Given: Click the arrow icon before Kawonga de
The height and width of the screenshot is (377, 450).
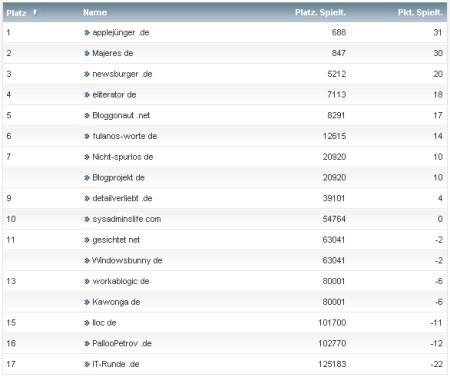Looking at the screenshot, I should point(87,302).
